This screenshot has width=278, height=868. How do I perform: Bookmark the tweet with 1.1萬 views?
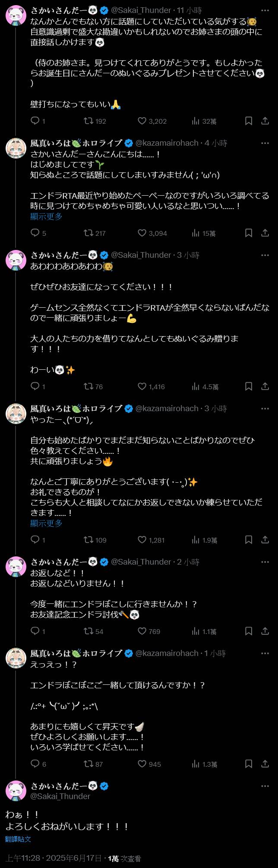pyautogui.click(x=249, y=631)
